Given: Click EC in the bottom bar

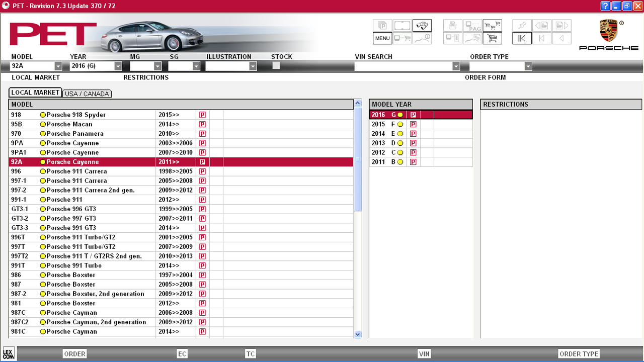Looking at the screenshot, I should pyautogui.click(x=182, y=354).
